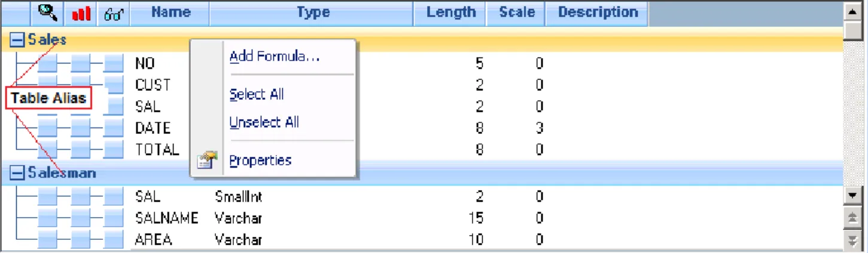Image resolution: width=868 pixels, height=253 pixels.
Task: Tick the magnifier-column box for NO
Action: pyautogui.click(x=47, y=63)
